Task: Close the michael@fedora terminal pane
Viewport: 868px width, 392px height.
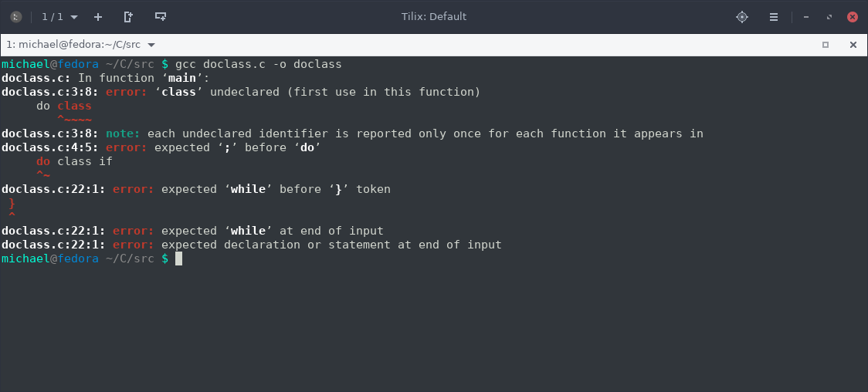Action: [853, 45]
